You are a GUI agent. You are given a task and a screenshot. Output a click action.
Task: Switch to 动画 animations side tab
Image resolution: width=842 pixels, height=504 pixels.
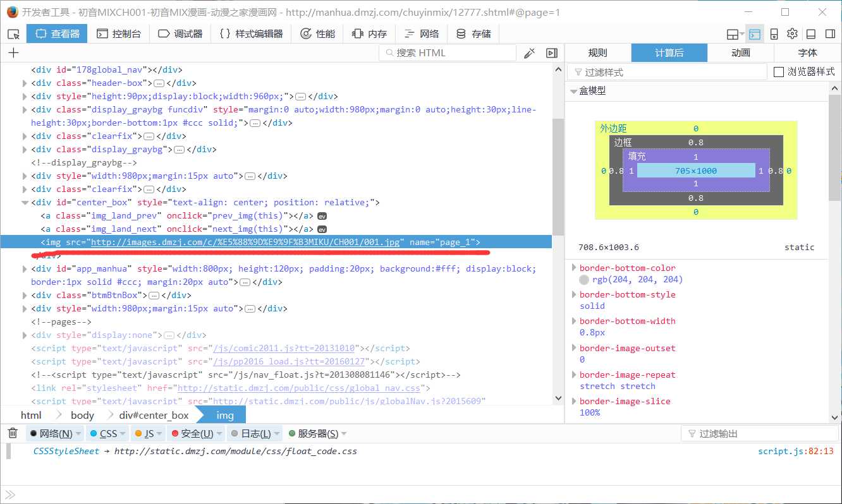(x=741, y=53)
